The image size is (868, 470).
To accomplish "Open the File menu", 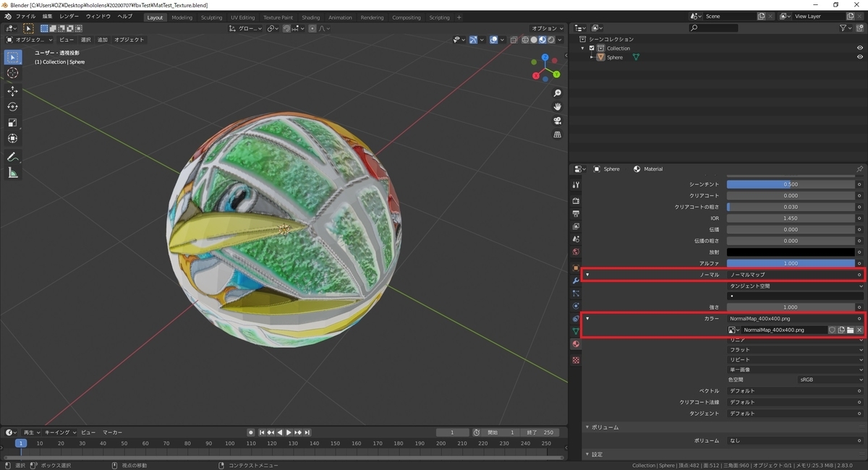I will click(x=25, y=17).
